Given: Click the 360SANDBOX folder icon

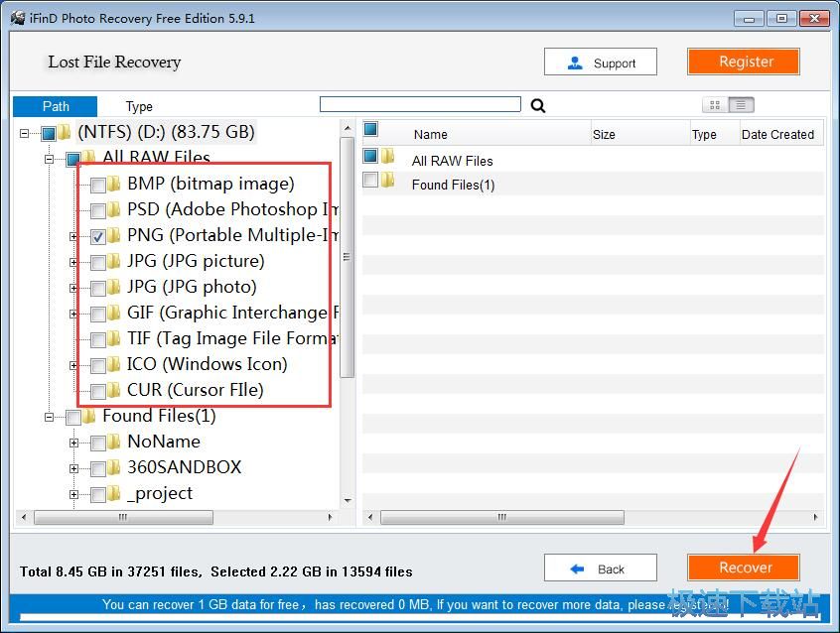Looking at the screenshot, I should 114,467.
